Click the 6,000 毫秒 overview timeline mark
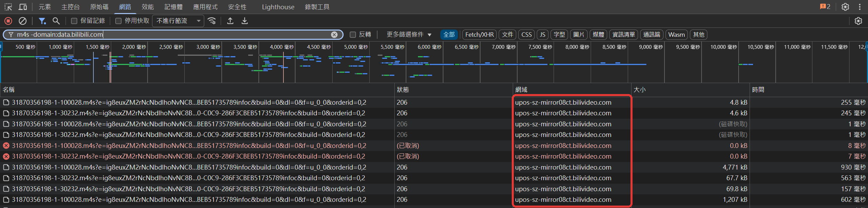868x208 pixels. 429,47
